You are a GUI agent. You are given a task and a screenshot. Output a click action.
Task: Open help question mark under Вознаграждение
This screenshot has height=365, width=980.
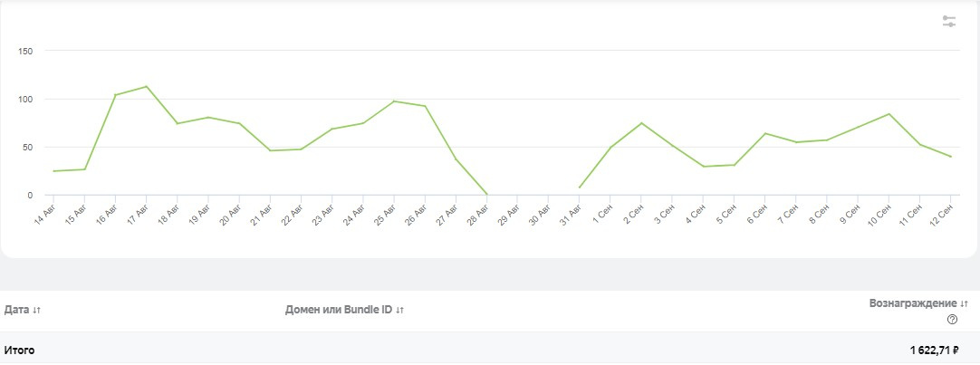[x=952, y=319]
